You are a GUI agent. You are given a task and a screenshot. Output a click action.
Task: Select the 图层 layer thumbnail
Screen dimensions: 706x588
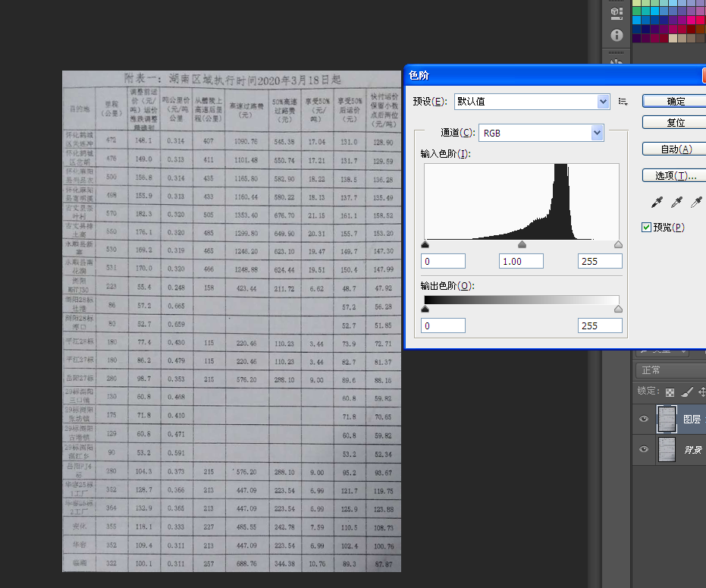pos(667,419)
